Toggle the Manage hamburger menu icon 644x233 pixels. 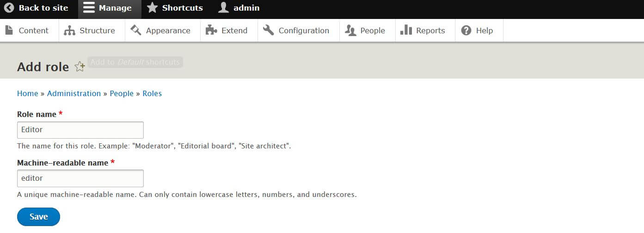click(89, 8)
